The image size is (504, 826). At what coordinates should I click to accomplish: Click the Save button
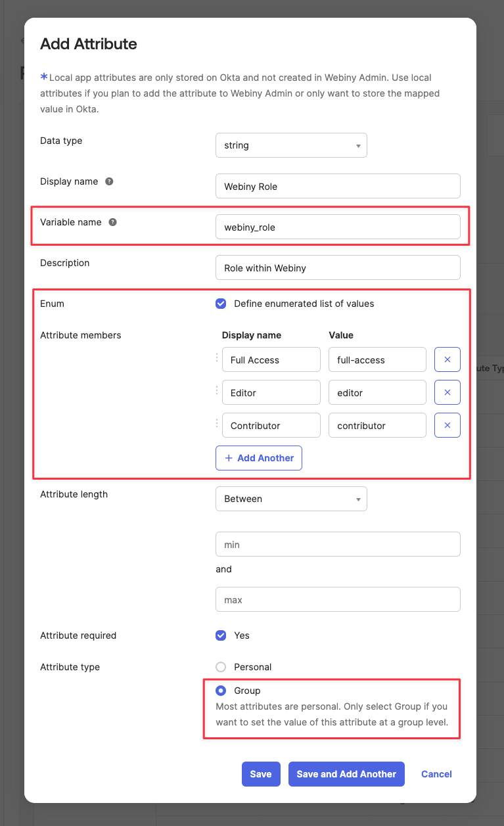[x=261, y=774]
